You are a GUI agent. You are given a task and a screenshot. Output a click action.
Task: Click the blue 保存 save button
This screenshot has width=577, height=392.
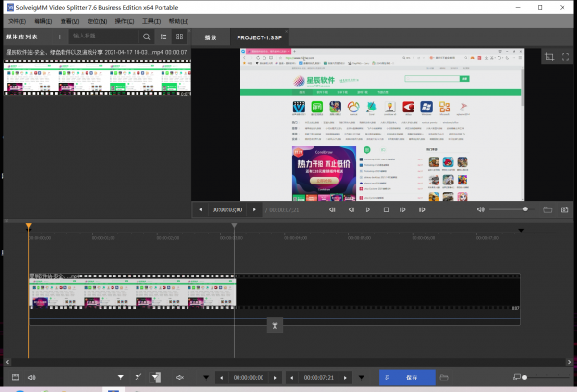tap(407, 378)
